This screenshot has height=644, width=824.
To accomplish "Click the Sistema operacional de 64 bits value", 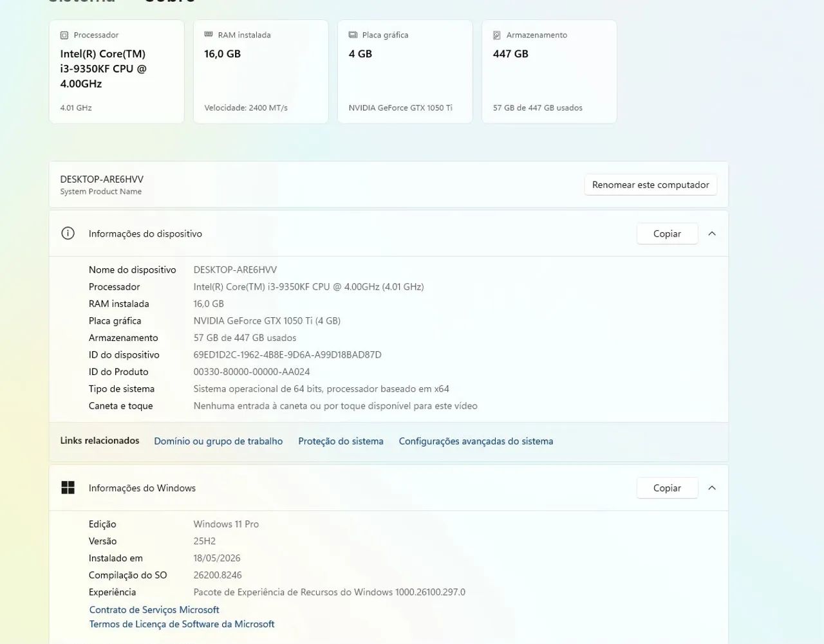I will [x=321, y=389].
